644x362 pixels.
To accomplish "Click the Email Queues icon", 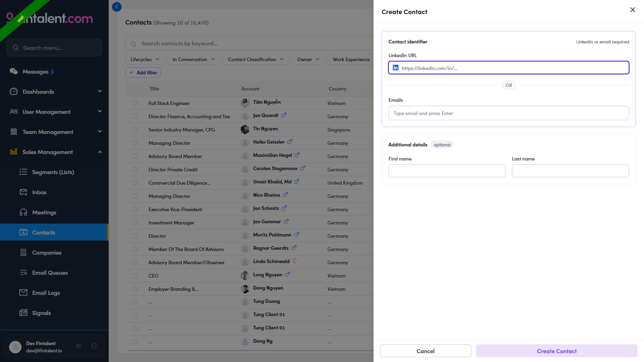I will pyautogui.click(x=23, y=272).
